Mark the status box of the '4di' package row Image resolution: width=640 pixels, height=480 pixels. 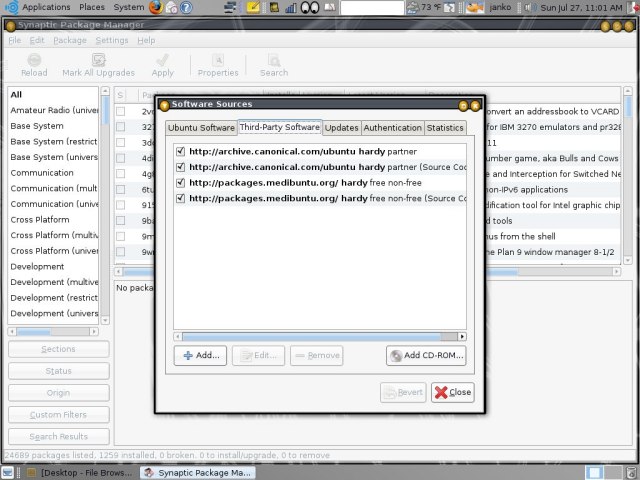tap(120, 158)
